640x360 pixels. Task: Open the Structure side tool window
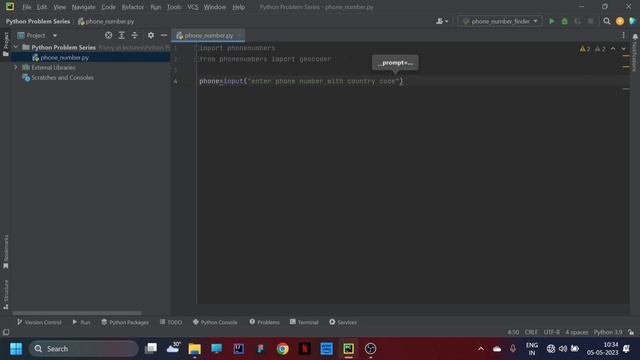point(6,295)
